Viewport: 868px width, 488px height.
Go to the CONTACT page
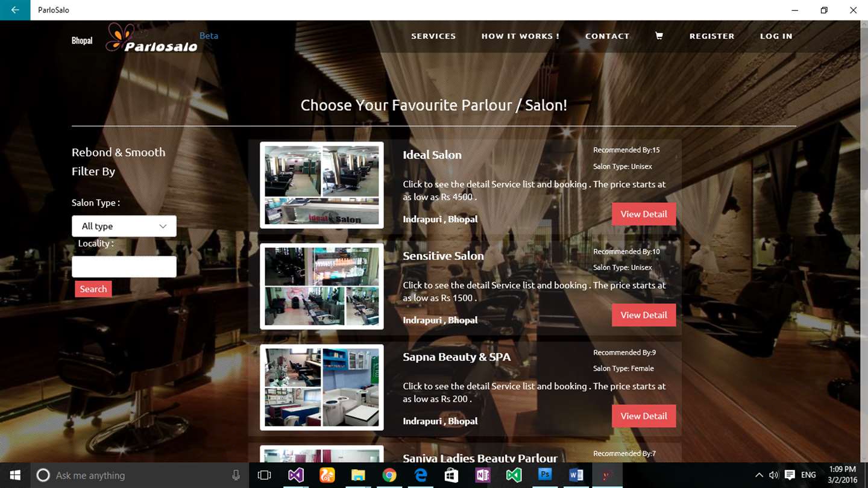pyautogui.click(x=607, y=36)
